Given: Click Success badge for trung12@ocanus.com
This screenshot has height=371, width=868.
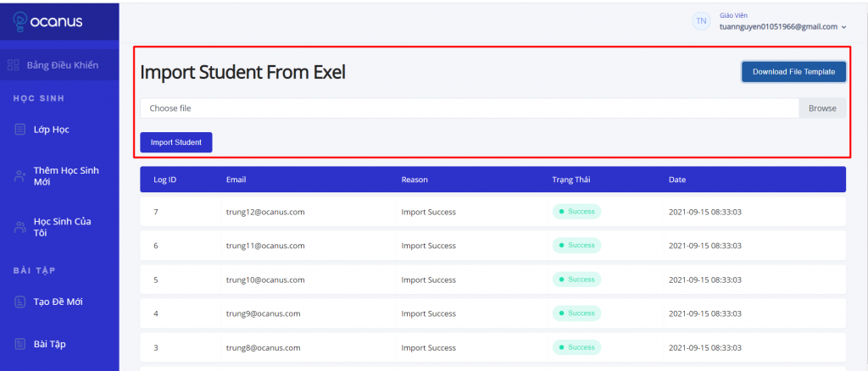Looking at the screenshot, I should click(576, 212).
